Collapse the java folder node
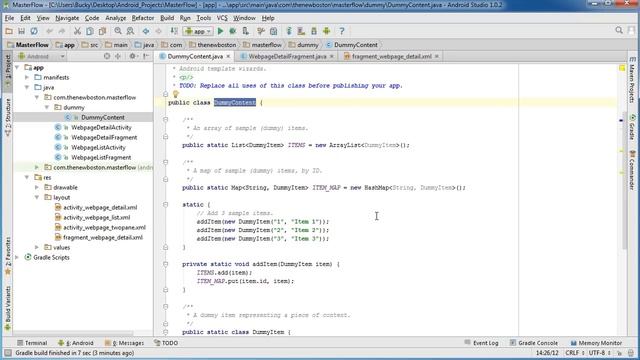The height and width of the screenshot is (360, 640). point(27,87)
